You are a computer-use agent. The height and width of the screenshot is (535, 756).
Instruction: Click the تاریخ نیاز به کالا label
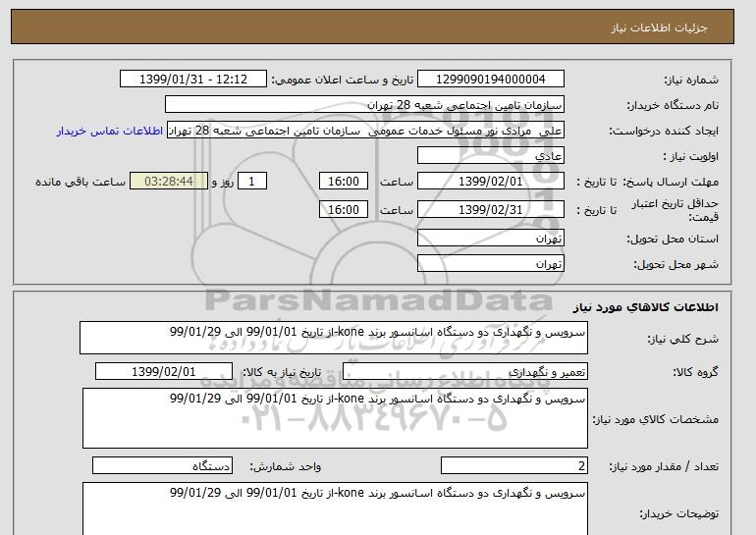tap(282, 372)
